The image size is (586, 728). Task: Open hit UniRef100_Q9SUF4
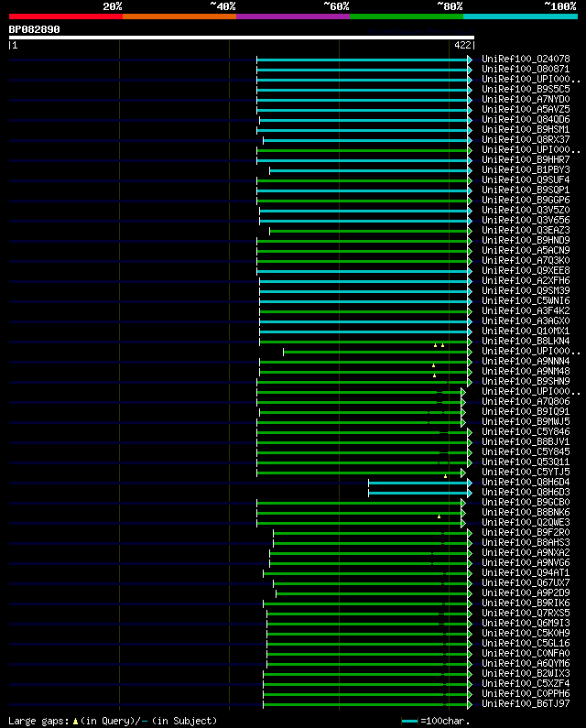526,179
